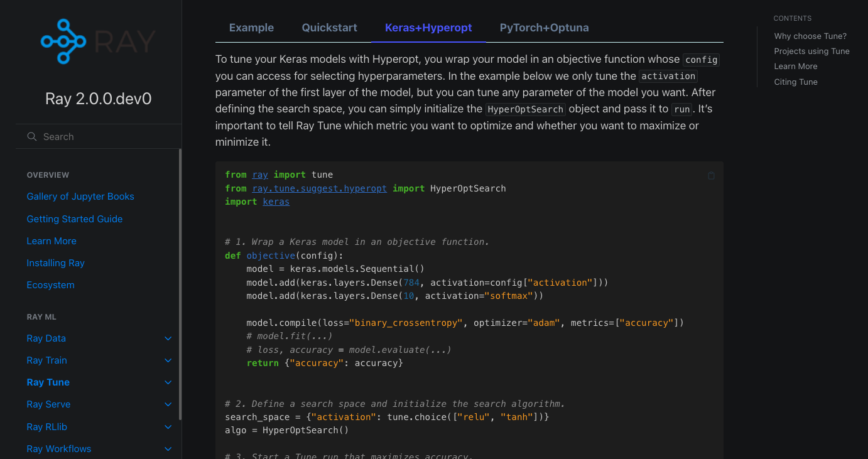Open the Ray Tune section link
This screenshot has width=868, height=459.
(x=48, y=382)
